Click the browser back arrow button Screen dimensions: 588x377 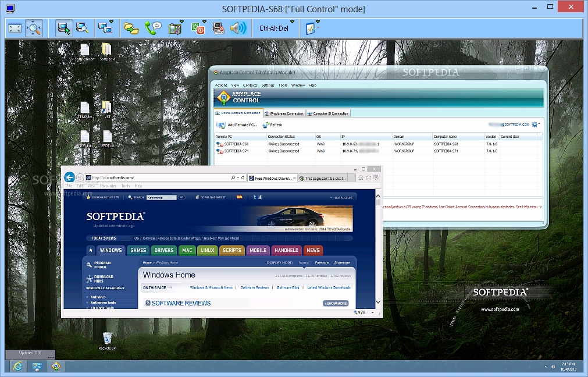(69, 177)
